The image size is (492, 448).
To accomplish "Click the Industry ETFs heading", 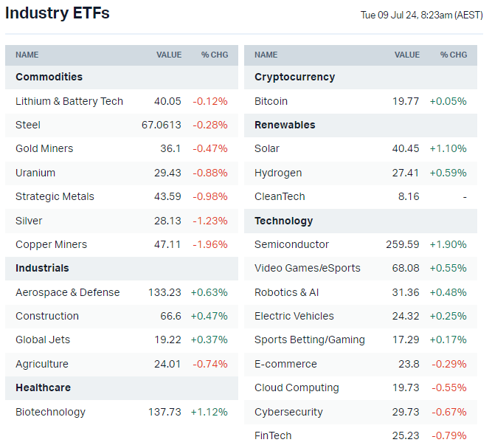I will click(57, 13).
